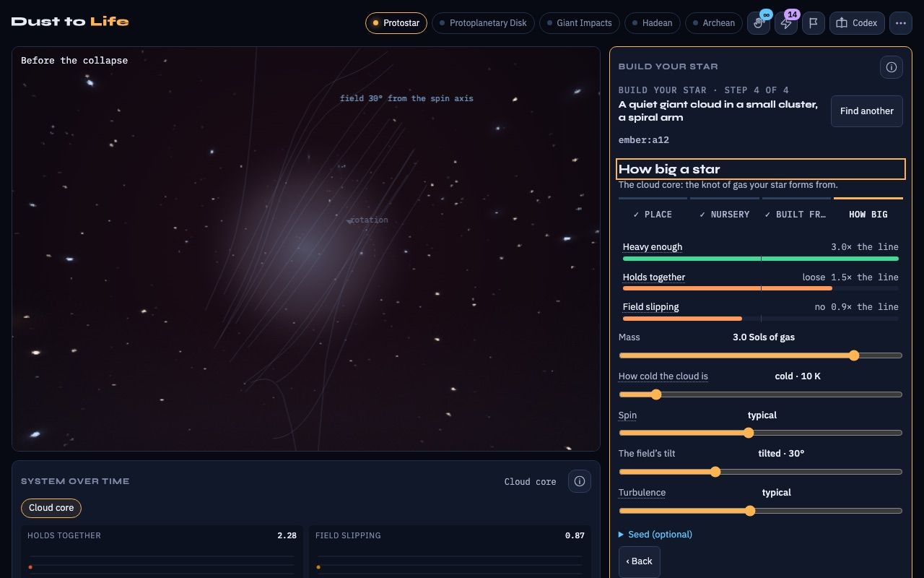This screenshot has height=578, width=924.
Task: Click the Back button
Action: pos(639,561)
